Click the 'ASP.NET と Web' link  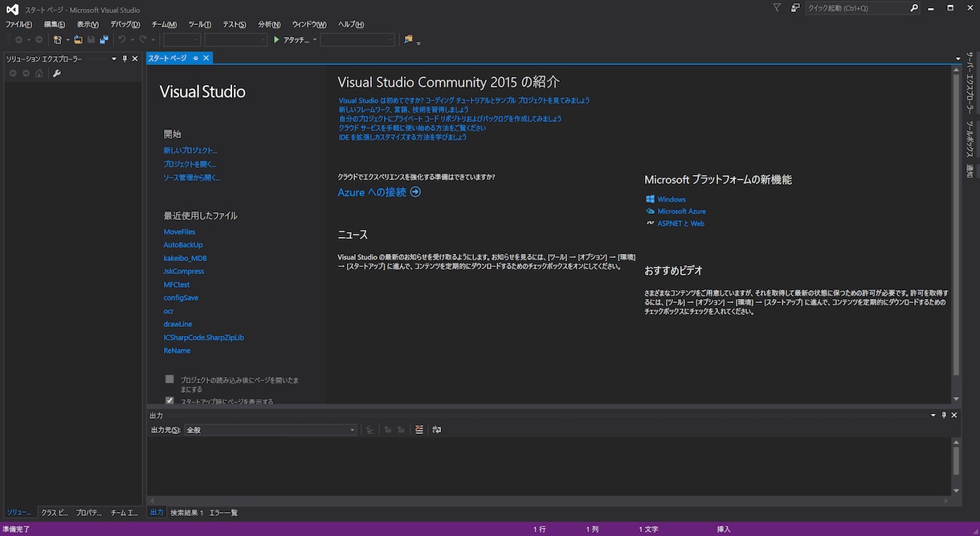click(x=680, y=223)
